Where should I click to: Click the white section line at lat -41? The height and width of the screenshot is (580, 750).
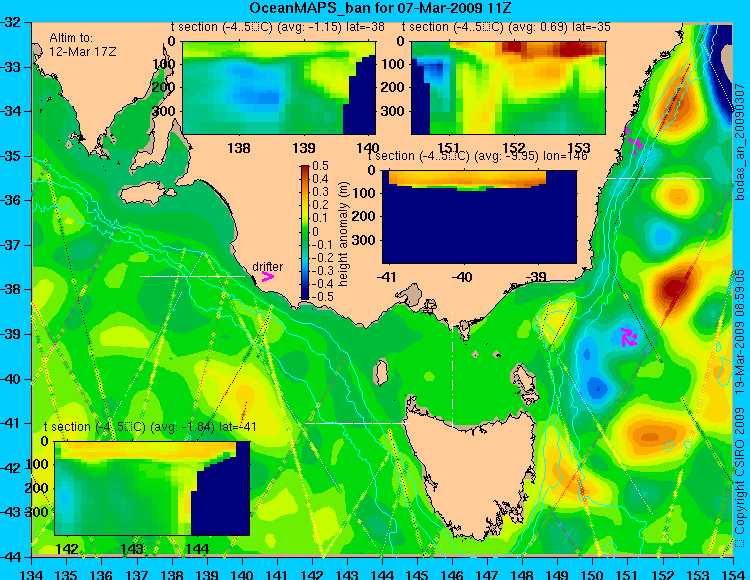click(357, 423)
